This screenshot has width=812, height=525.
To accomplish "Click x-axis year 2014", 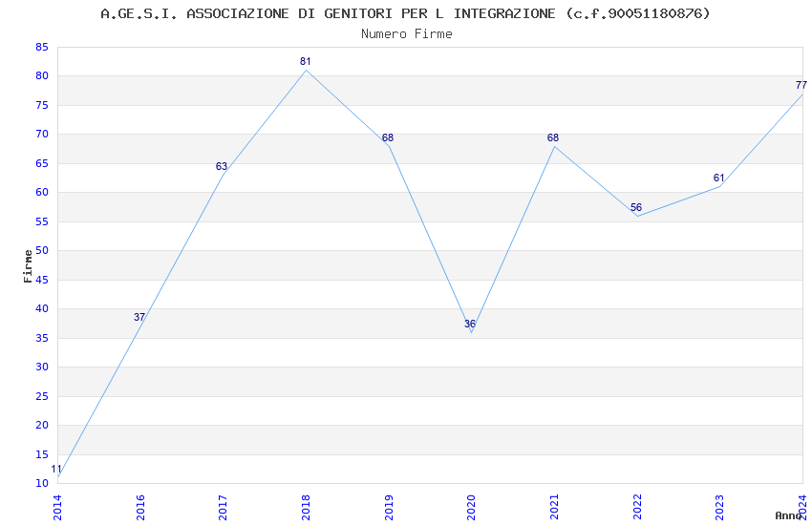I will 57,508.
